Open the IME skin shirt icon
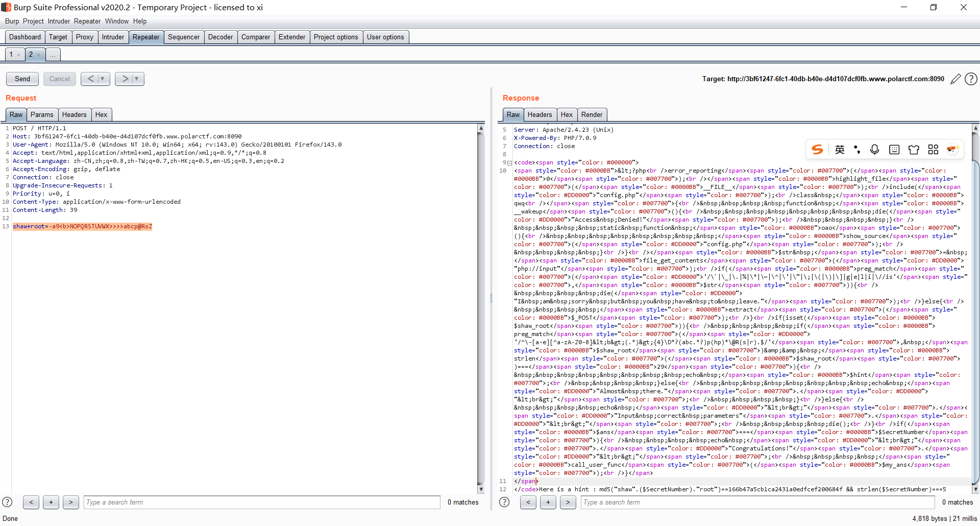980x526 pixels. (x=914, y=149)
